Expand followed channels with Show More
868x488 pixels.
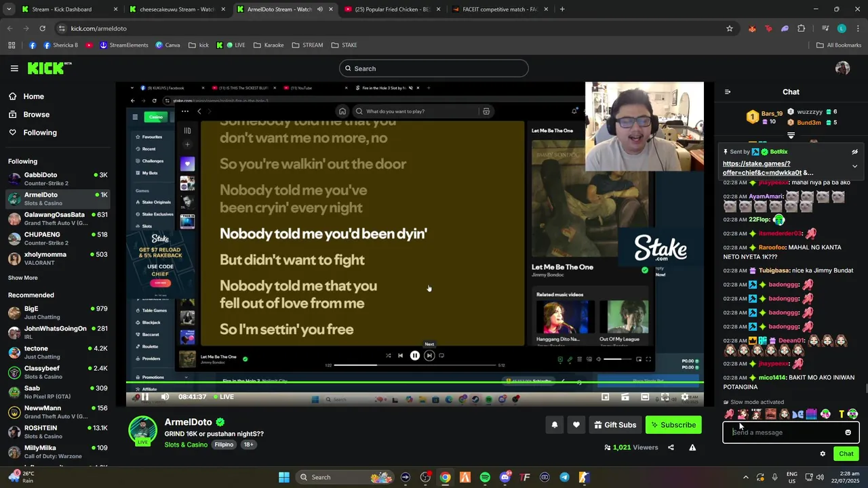[x=23, y=278]
